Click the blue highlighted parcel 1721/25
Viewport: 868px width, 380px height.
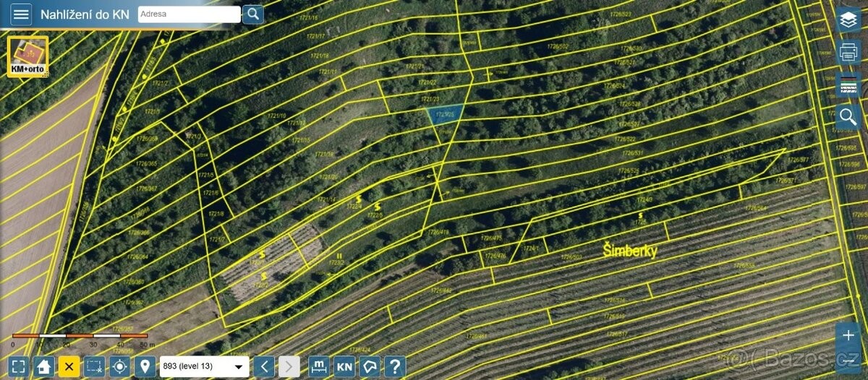click(445, 114)
